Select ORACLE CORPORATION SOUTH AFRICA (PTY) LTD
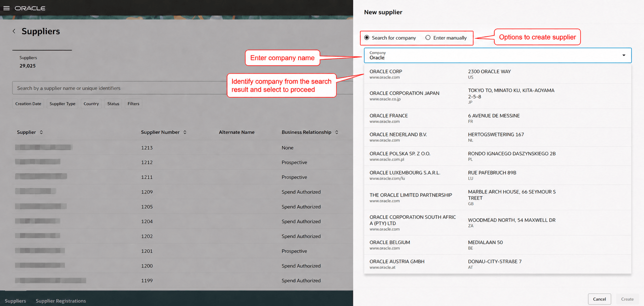The width and height of the screenshot is (644, 306). pos(497,223)
